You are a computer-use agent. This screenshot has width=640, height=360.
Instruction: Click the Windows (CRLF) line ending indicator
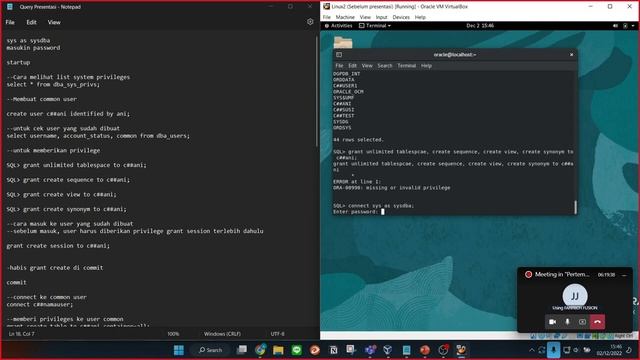pyautogui.click(x=222, y=334)
